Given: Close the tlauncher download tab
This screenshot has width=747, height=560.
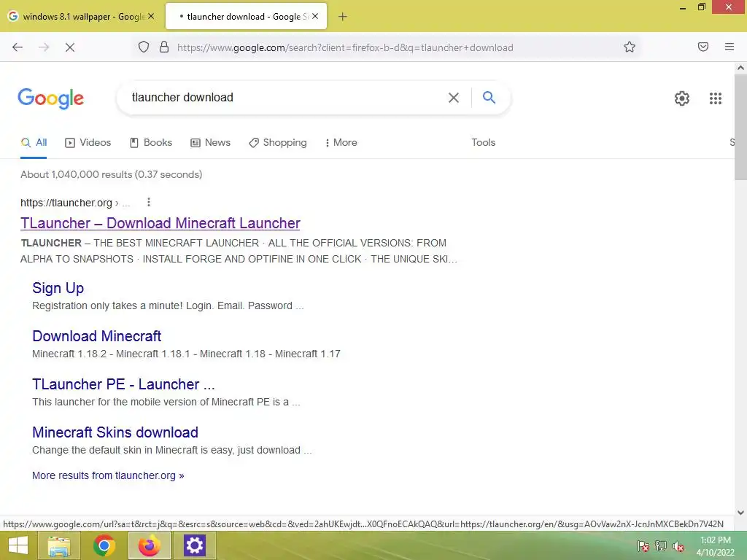Looking at the screenshot, I should (x=315, y=16).
